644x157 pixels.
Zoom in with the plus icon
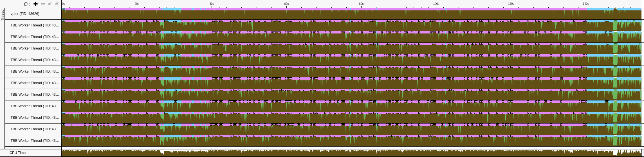tap(35, 4)
